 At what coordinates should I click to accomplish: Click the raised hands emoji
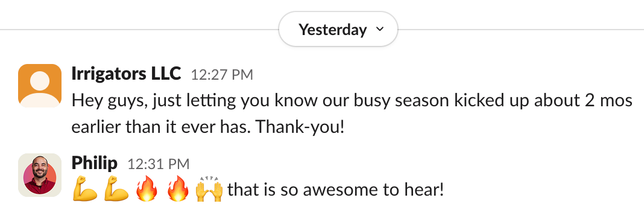pos(209,190)
